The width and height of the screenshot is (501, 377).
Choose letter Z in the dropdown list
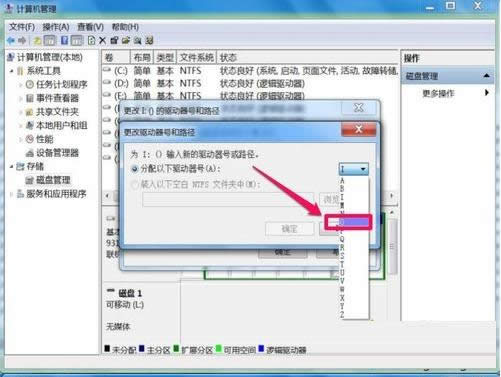[x=354, y=314]
